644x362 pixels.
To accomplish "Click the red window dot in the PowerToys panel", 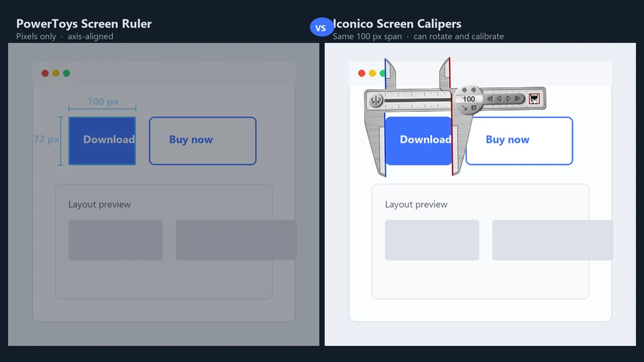I will point(45,73).
